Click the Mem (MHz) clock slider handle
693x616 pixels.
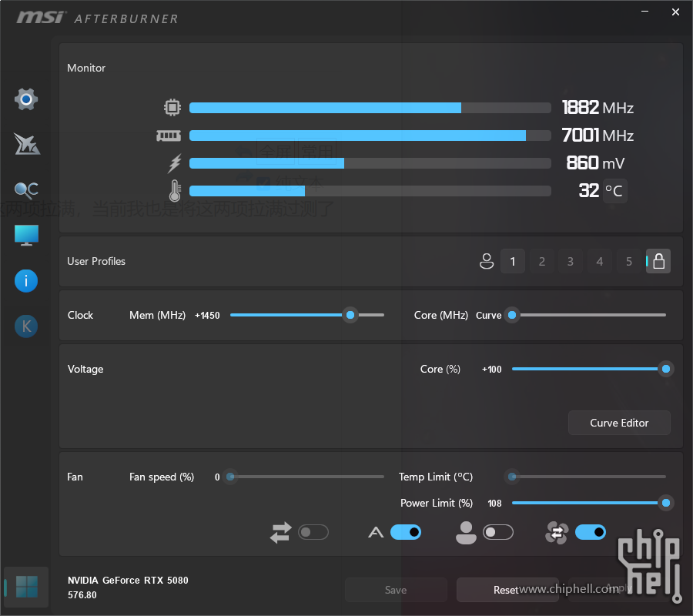[350, 315]
